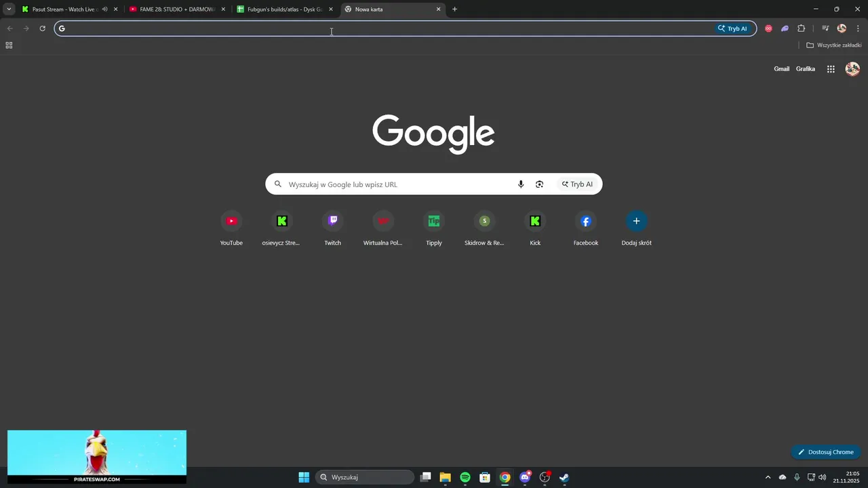
Task: Open the Grafika link
Action: (x=806, y=69)
